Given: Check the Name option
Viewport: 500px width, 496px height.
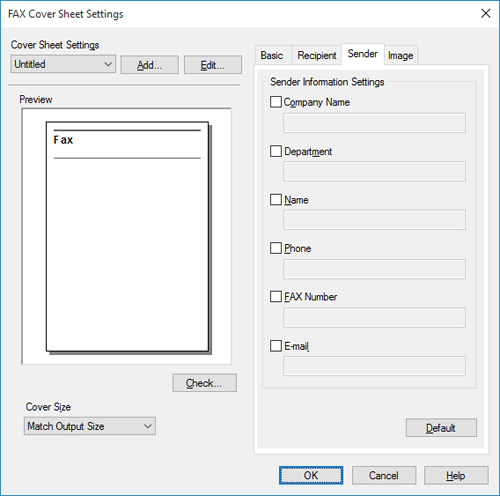Looking at the screenshot, I should tap(276, 200).
